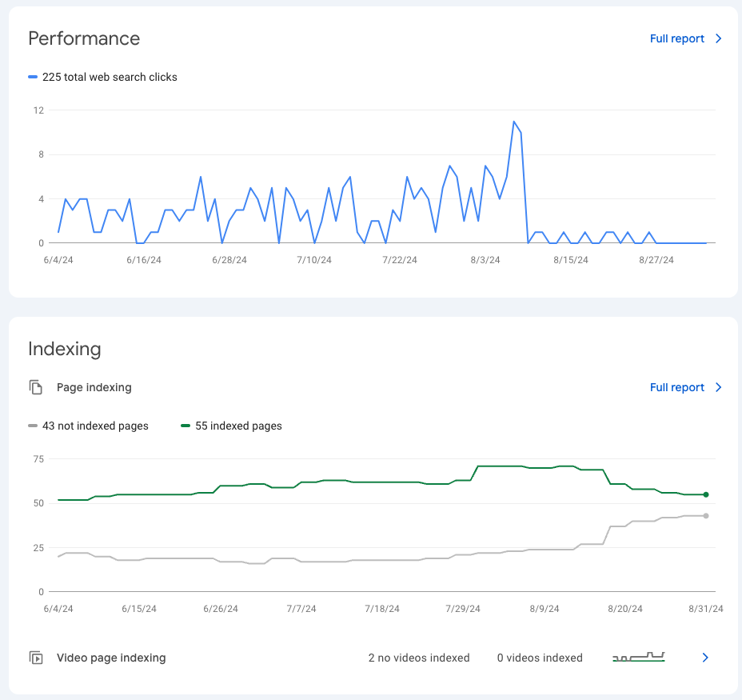Image resolution: width=742 pixels, height=700 pixels.
Task: Click the Page indexing label
Action: [x=94, y=387]
